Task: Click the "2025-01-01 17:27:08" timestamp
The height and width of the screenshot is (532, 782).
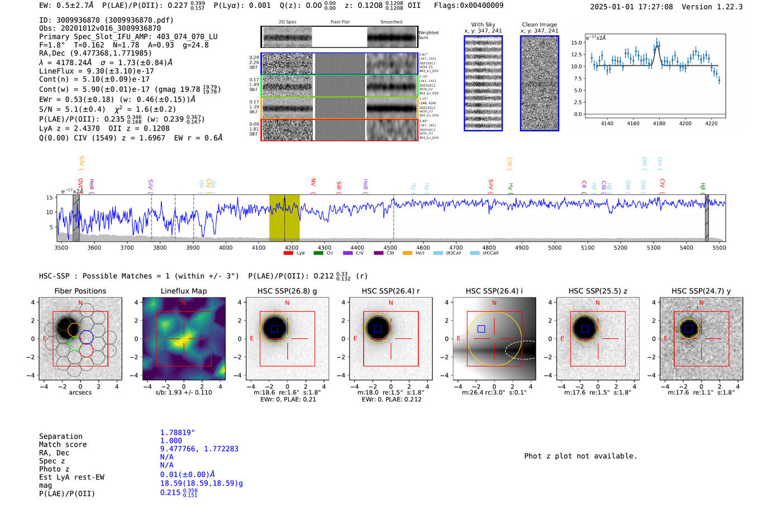Action: 632,7
